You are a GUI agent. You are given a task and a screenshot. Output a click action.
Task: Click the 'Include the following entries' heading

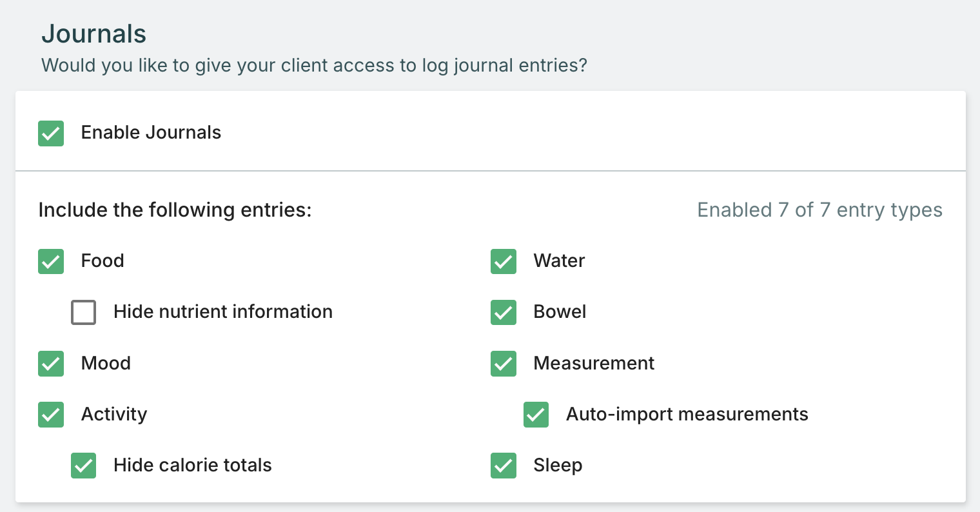(x=175, y=210)
